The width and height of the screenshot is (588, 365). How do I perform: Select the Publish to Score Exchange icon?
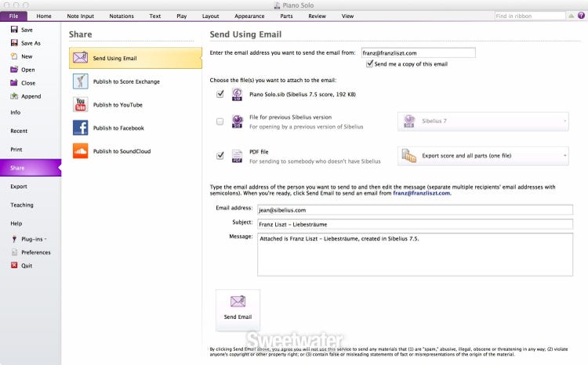click(x=80, y=81)
